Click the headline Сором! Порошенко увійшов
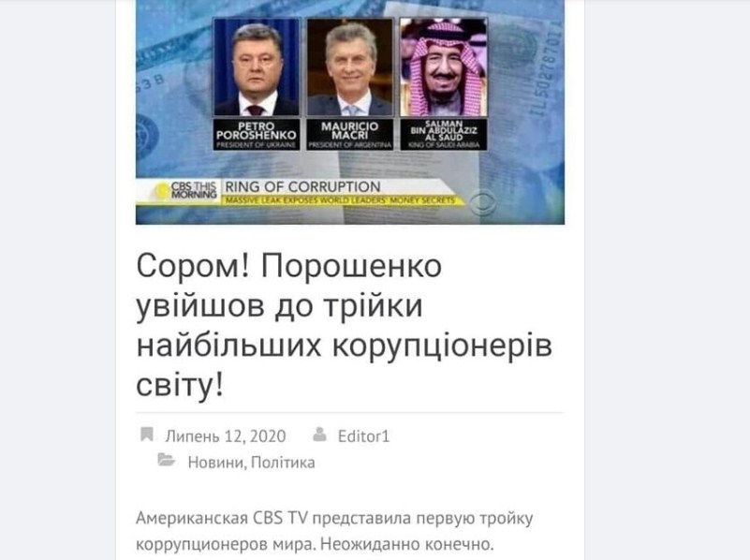Image resolution: width=750 pixels, height=560 pixels. [345, 325]
